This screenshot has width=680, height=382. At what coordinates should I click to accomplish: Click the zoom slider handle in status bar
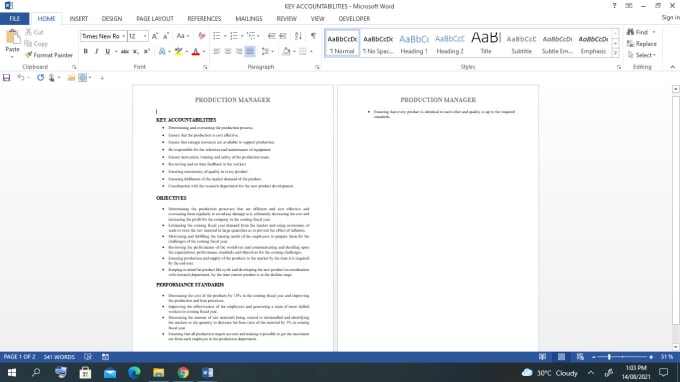click(609, 357)
